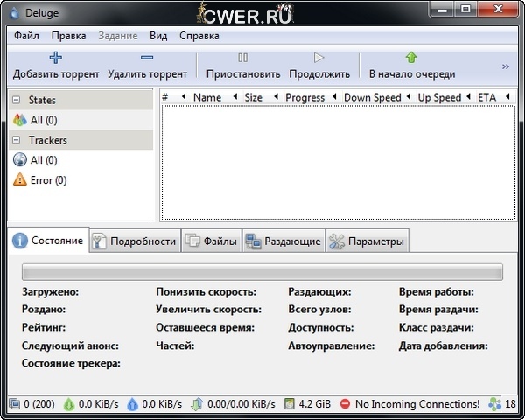Viewport: 525px width, 420px height.
Task: Collapse the States group in sidebar
Action: click(x=17, y=101)
